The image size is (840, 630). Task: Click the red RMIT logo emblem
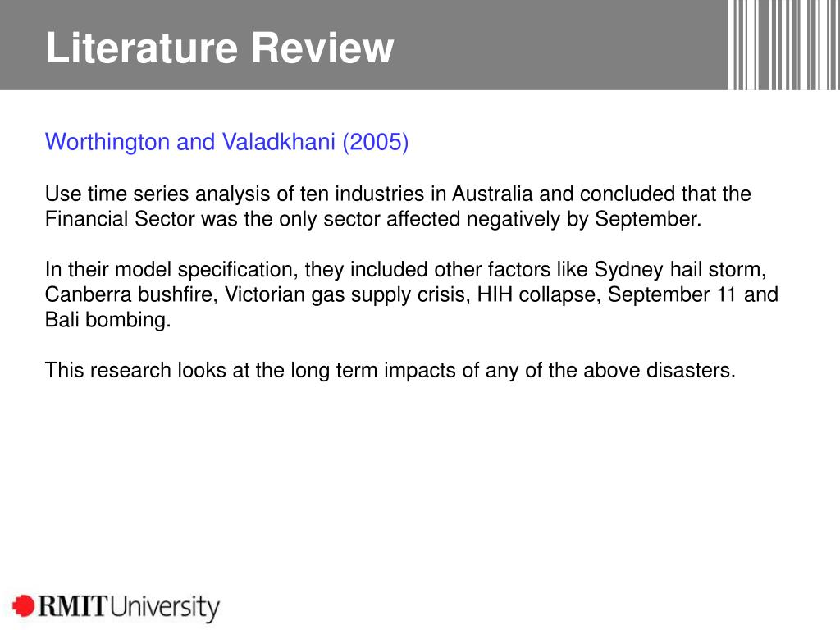click(x=23, y=606)
